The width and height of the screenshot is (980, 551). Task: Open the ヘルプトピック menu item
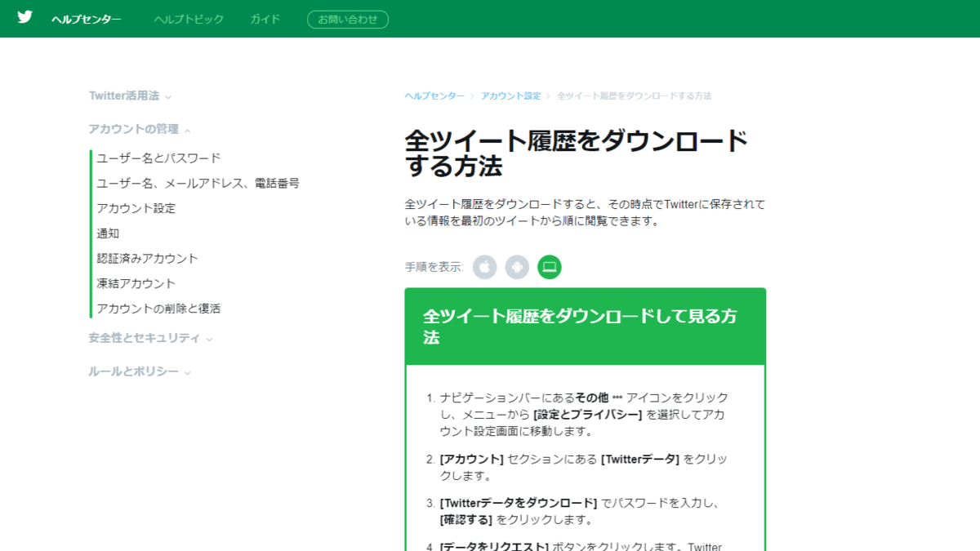[x=189, y=20]
